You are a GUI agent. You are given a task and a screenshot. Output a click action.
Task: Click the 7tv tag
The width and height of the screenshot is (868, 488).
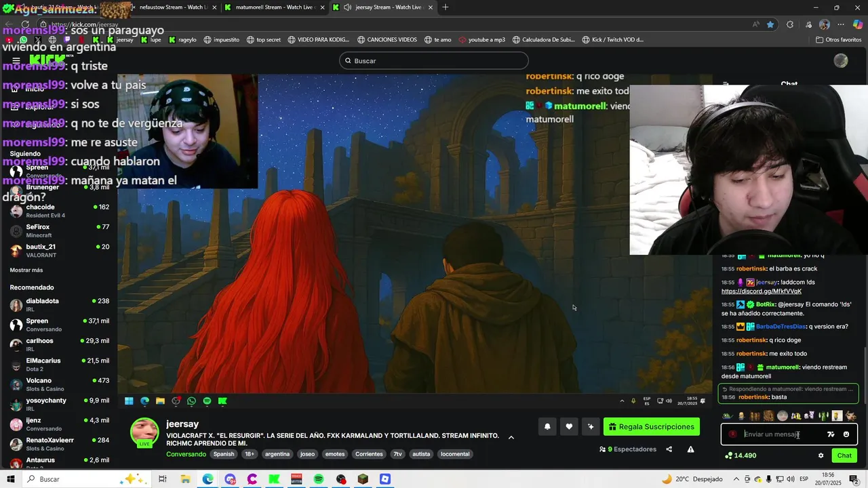(x=397, y=454)
